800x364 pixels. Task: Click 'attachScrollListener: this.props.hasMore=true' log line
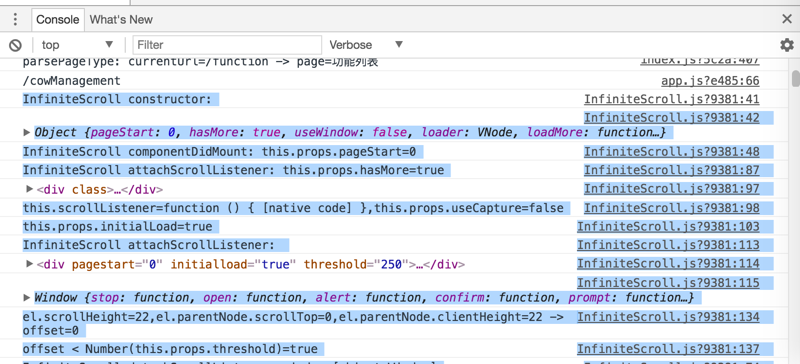(233, 170)
